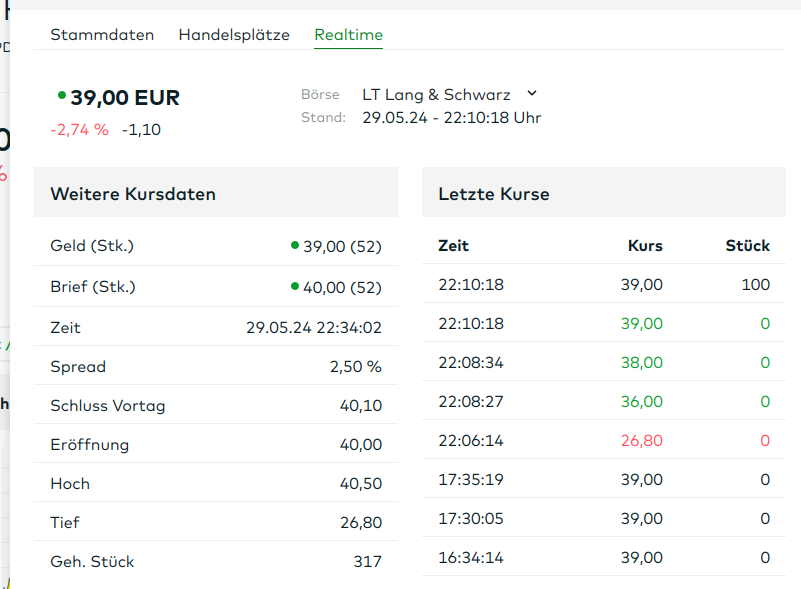This screenshot has width=801, height=589.
Task: Click the green indicator in Brief row
Action: 295,286
